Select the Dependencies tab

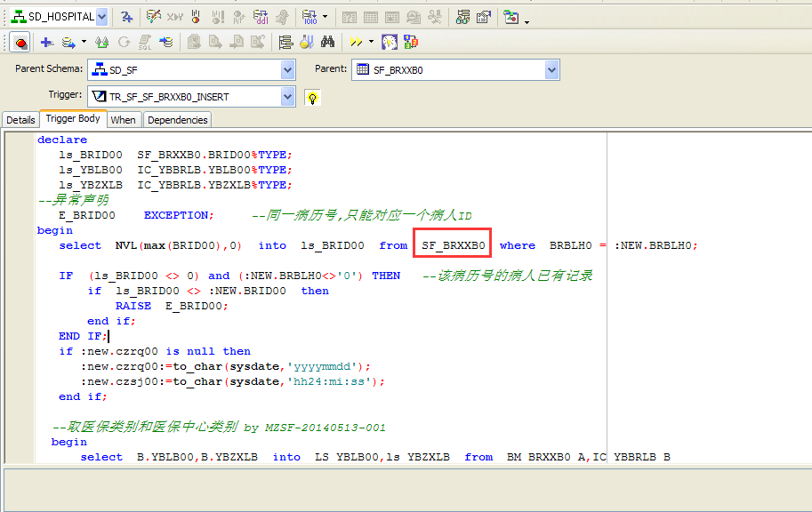point(177,120)
